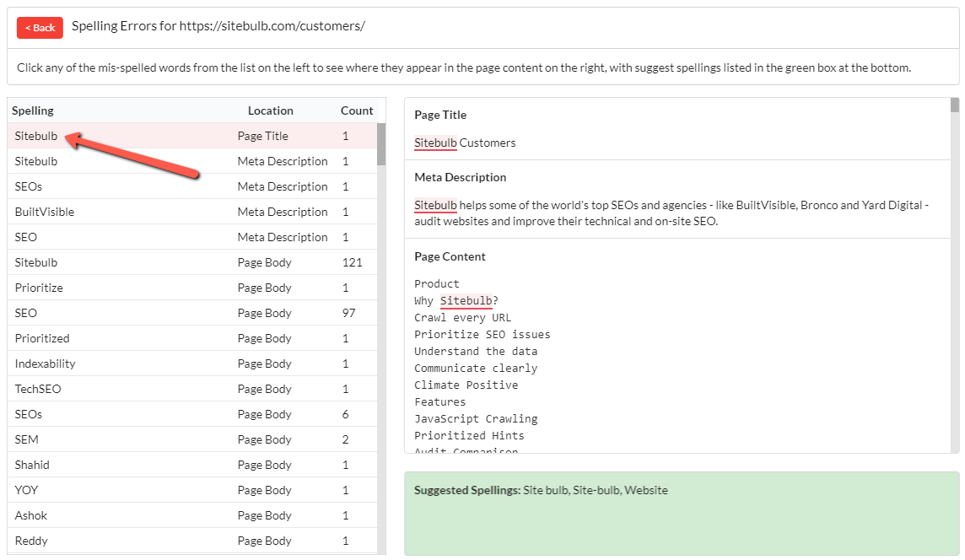This screenshot has width=965, height=560.
Task: Select the Sitebulb Page Body row with count 121
Action: point(192,262)
